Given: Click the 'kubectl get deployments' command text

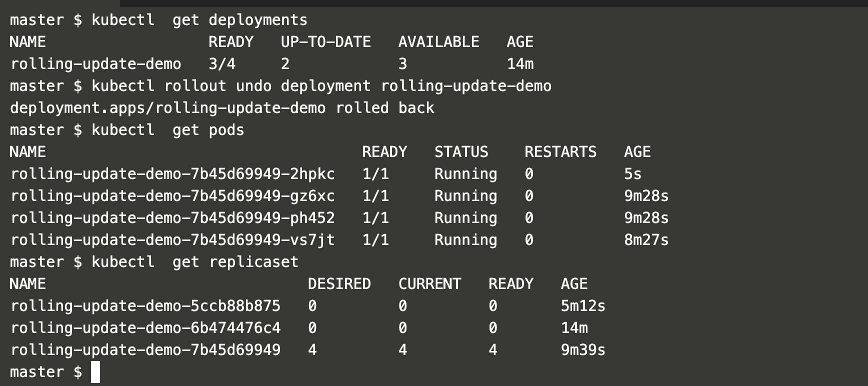Looking at the screenshot, I should click(x=199, y=20).
